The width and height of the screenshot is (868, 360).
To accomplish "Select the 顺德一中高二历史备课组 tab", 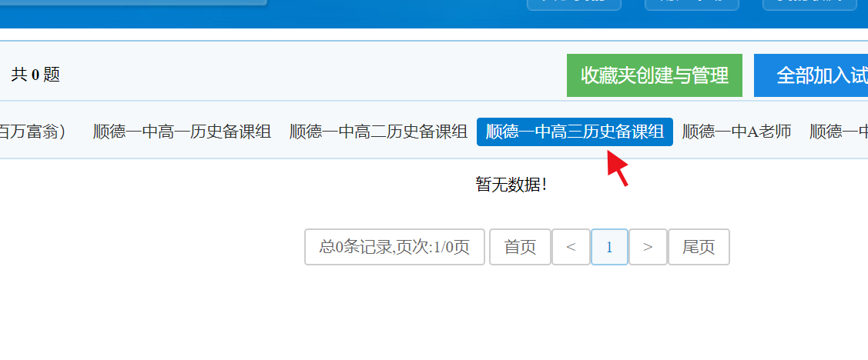I will coord(378,132).
